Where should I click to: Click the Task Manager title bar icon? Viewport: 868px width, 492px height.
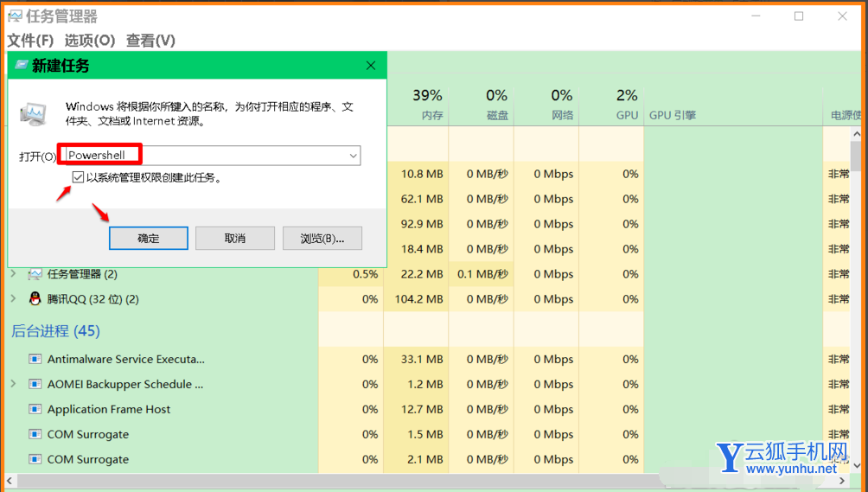pos(15,16)
